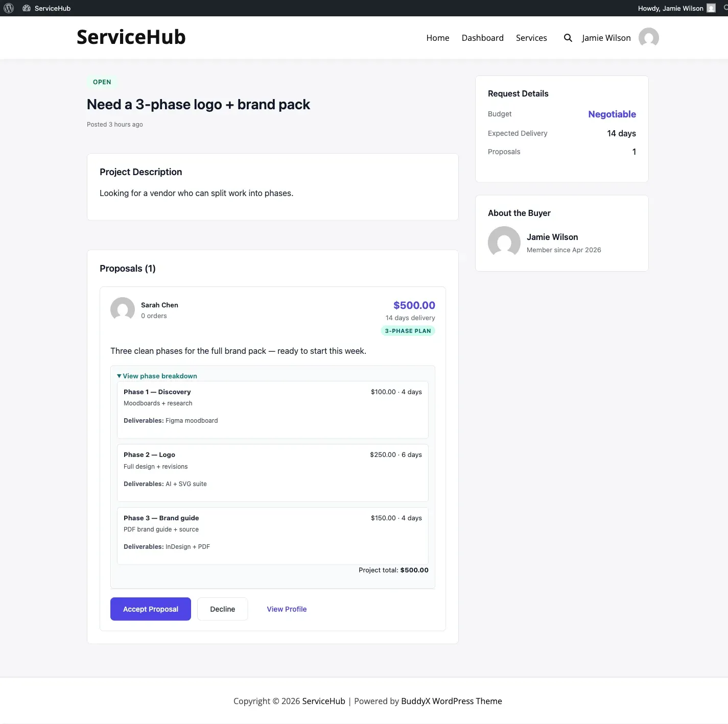Image resolution: width=728 pixels, height=724 pixels.
Task: Click the 3-PHASE PLAN badge
Action: tap(408, 331)
